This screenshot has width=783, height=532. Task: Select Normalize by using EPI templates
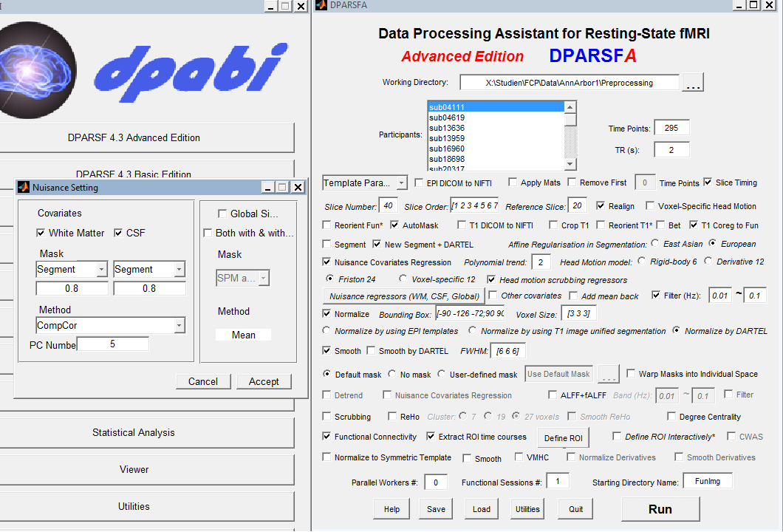(326, 330)
